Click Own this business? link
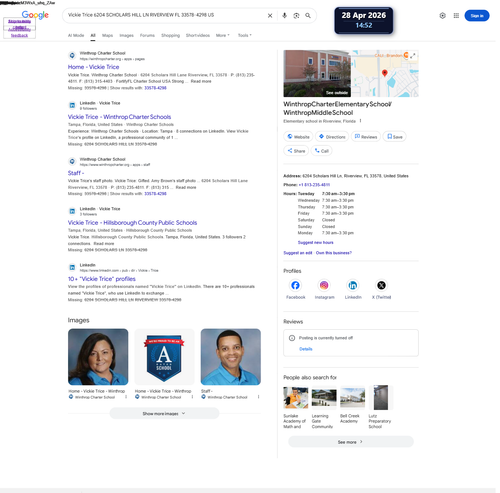Screen dimensions: 500x493 334,253
